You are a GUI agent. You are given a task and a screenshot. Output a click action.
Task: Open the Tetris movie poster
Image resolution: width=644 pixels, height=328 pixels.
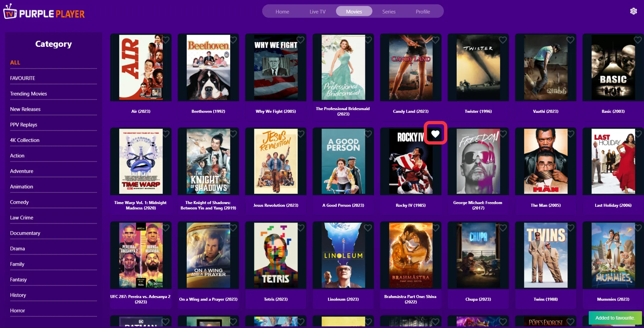[x=276, y=255]
